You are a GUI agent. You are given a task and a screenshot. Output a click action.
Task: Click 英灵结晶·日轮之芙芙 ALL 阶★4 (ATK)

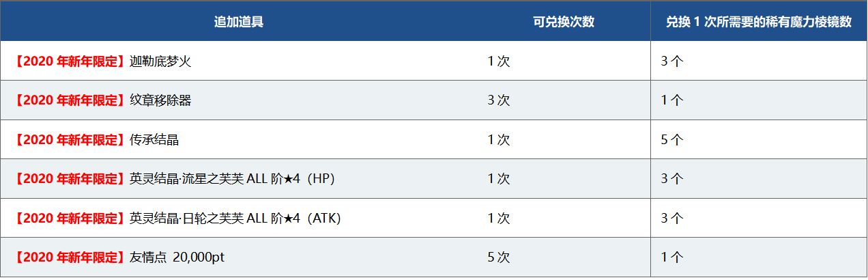point(235,219)
